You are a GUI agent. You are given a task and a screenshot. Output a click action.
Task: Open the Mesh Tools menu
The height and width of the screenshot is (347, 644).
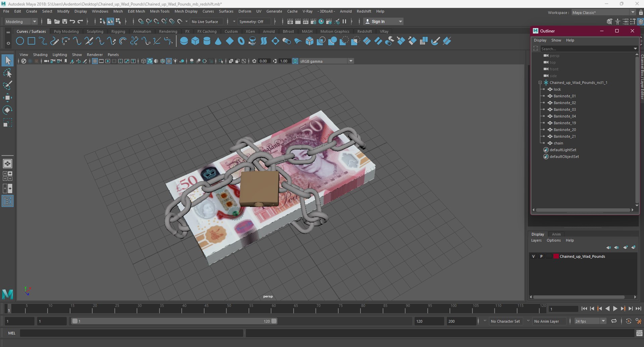160,11
